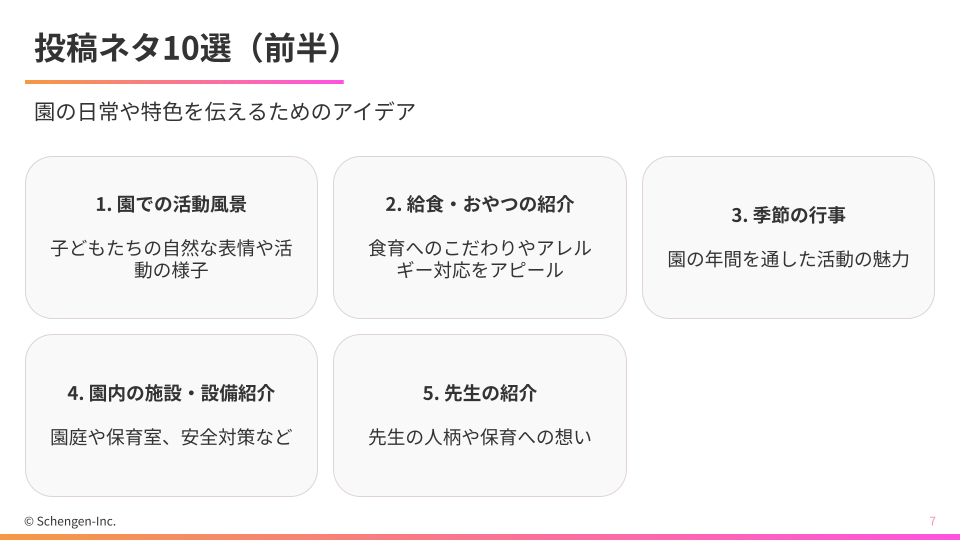Select the rounded card for 園内の施設・設備紹介
This screenshot has height=540, width=960.
point(171,475)
